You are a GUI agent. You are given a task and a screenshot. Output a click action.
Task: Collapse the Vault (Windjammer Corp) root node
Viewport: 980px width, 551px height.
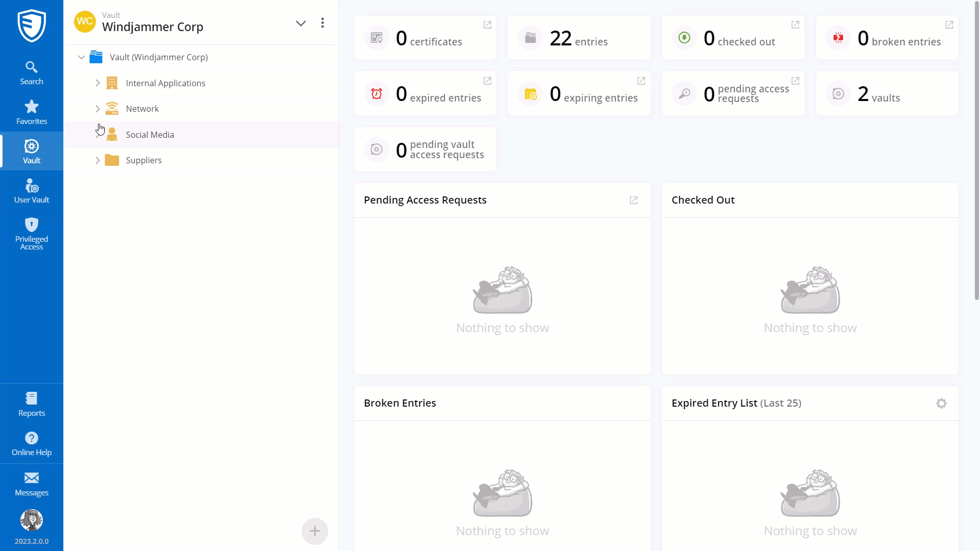(x=81, y=57)
